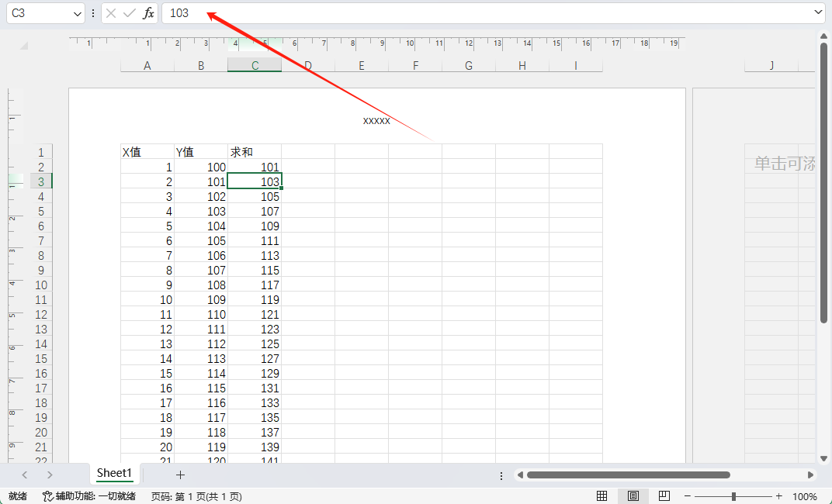
Task: Select column G header
Action: click(x=469, y=65)
